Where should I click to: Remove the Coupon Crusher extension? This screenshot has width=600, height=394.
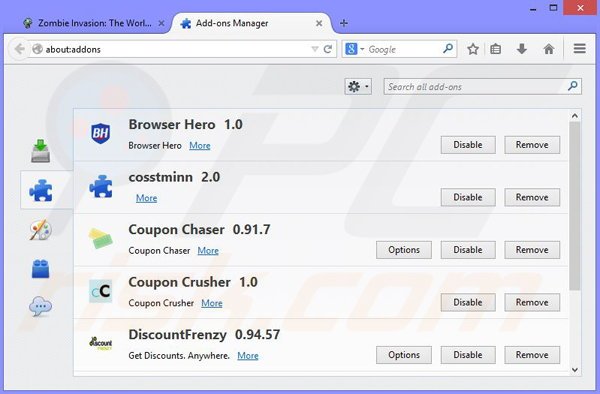(532, 302)
